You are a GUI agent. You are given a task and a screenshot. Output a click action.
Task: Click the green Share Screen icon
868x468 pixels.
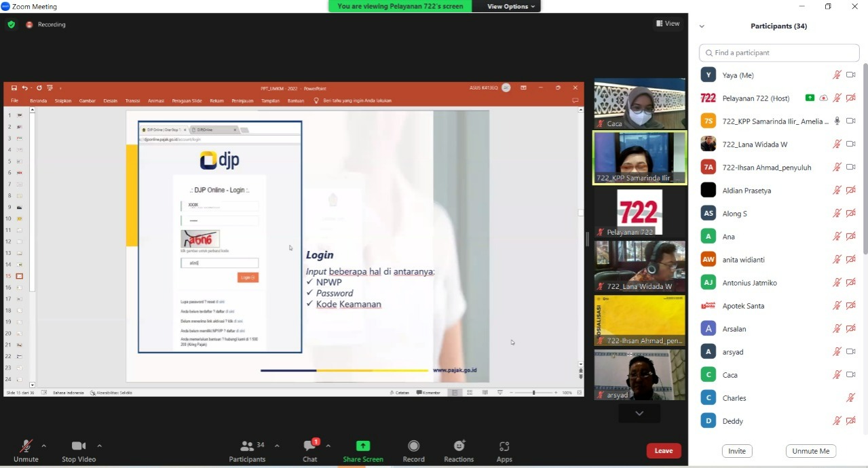[x=363, y=446]
